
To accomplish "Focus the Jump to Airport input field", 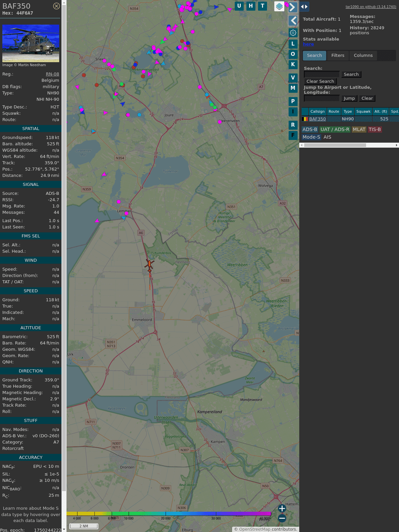I will coord(322,98).
